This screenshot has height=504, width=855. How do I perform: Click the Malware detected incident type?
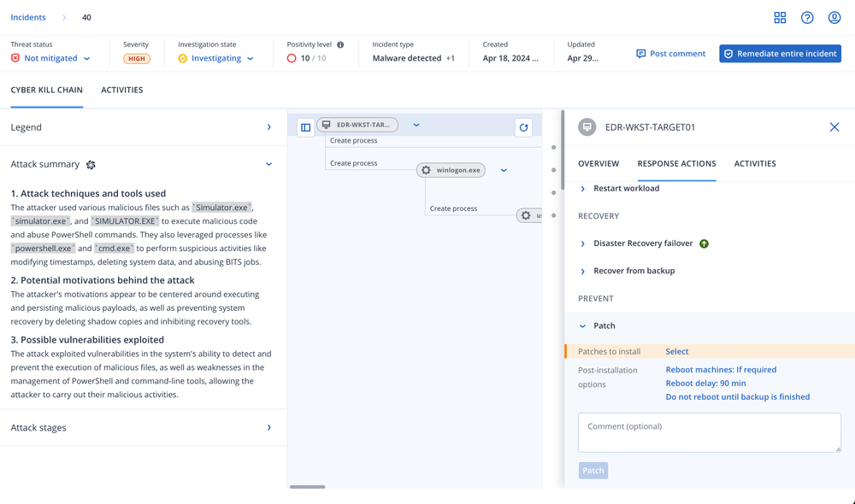coord(407,58)
